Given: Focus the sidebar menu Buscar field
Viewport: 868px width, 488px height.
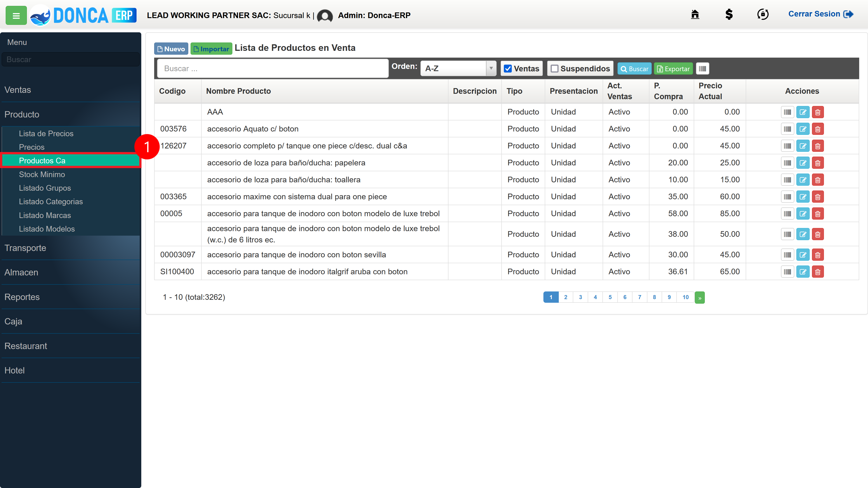Looking at the screenshot, I should tap(71, 59).
